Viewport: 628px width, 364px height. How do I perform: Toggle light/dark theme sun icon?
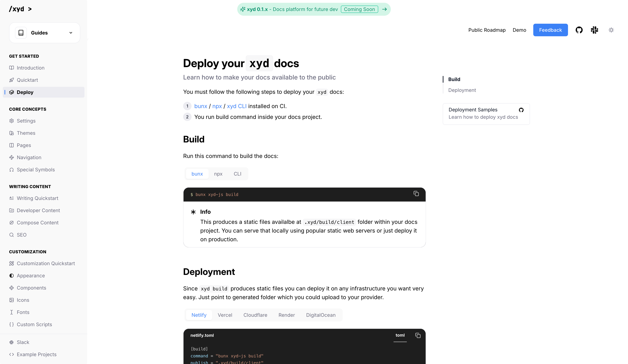611,30
